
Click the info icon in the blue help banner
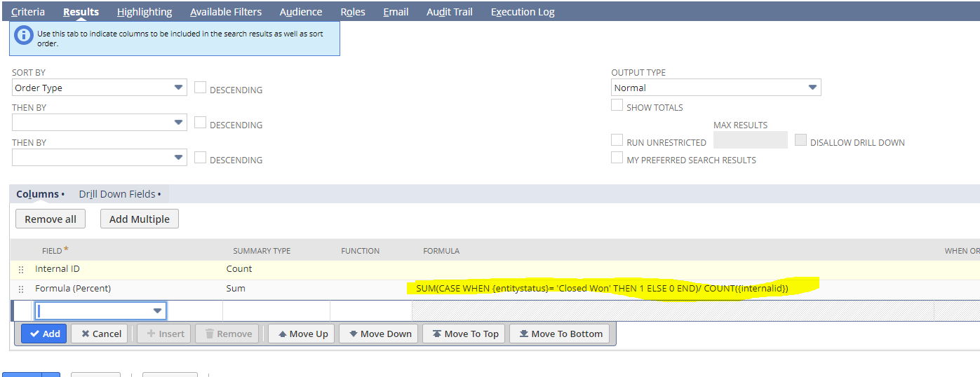(x=24, y=35)
